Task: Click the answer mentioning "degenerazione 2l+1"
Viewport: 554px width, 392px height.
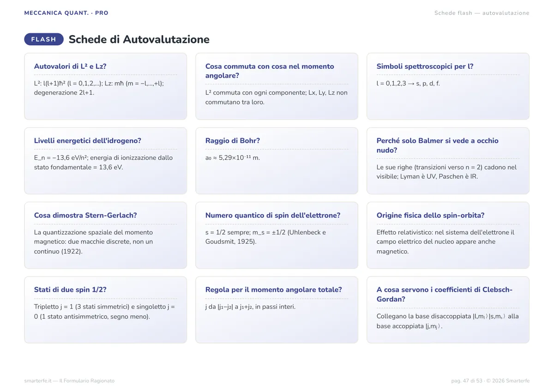Action: (99, 88)
